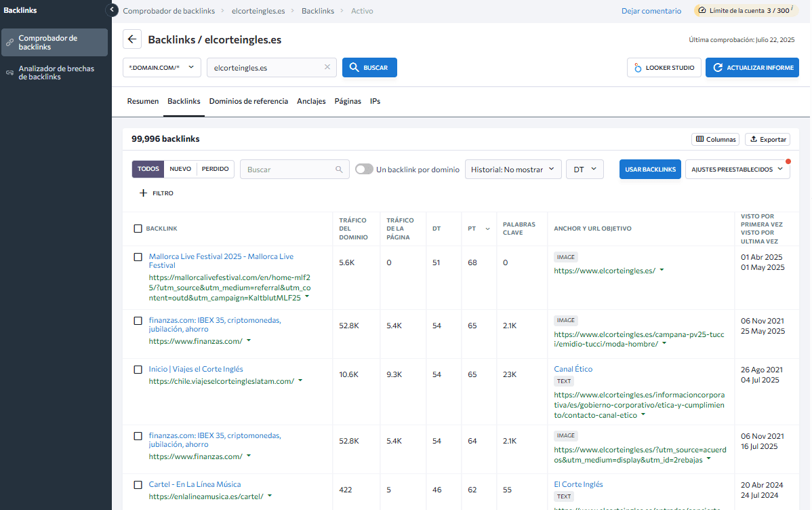This screenshot has height=510, width=812.
Task: Open the Canal Ético anchor link
Action: (x=573, y=369)
